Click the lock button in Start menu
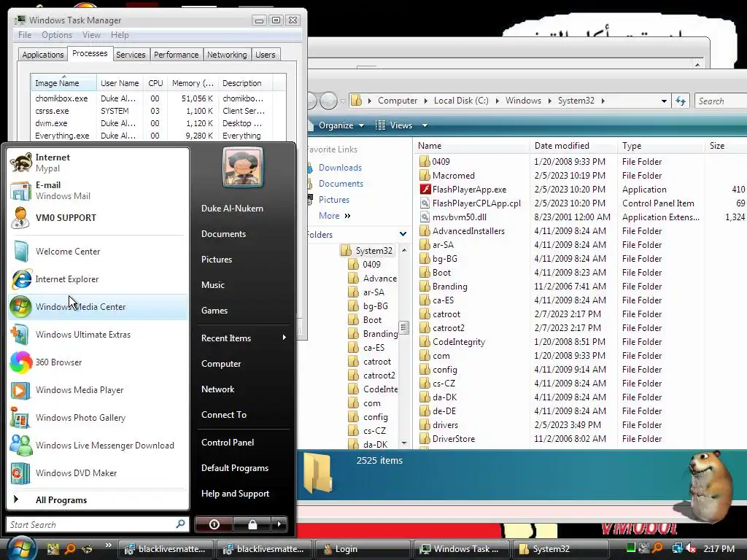The width and height of the screenshot is (747, 560). tap(252, 524)
